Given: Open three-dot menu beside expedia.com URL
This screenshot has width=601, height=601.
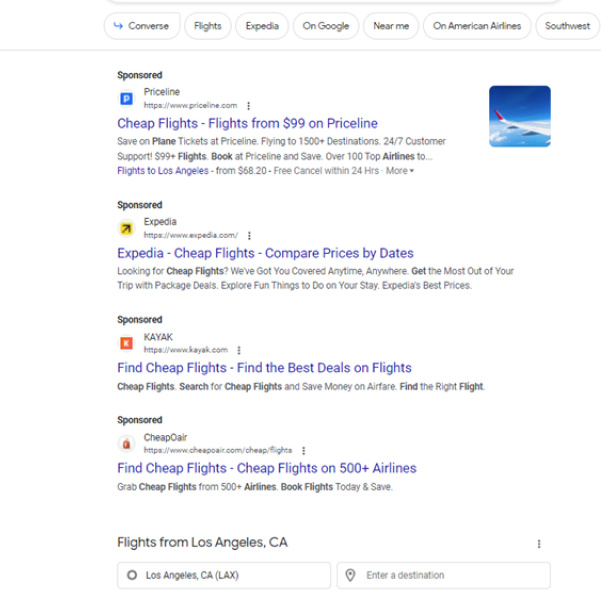Looking at the screenshot, I should 249,235.
